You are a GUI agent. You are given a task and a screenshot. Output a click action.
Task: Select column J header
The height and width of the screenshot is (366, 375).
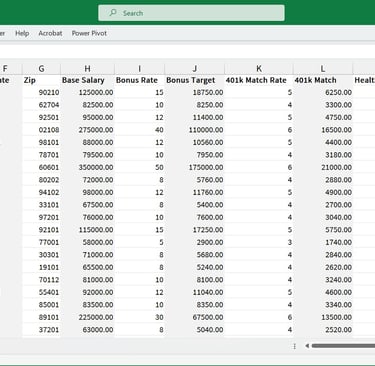(x=195, y=69)
